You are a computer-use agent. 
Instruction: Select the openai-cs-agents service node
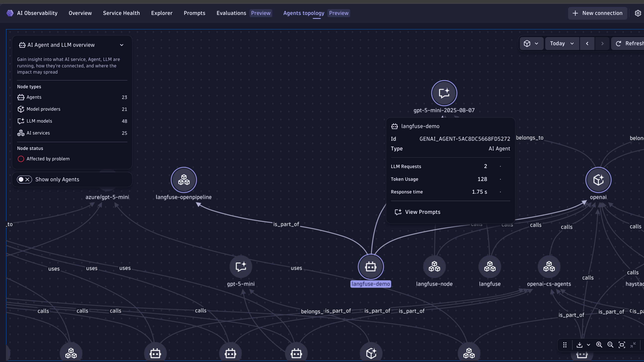549,267
